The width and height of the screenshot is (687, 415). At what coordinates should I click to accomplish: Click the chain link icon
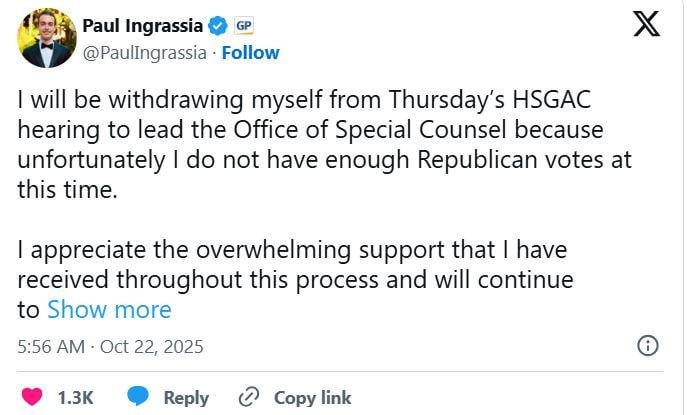(250, 397)
